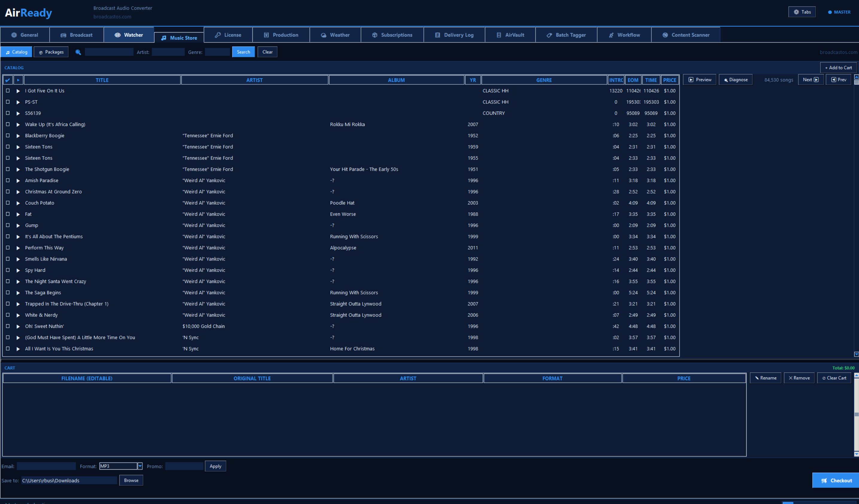Play preview for Gump row
Screen dimensions: 859x504
click(18, 226)
